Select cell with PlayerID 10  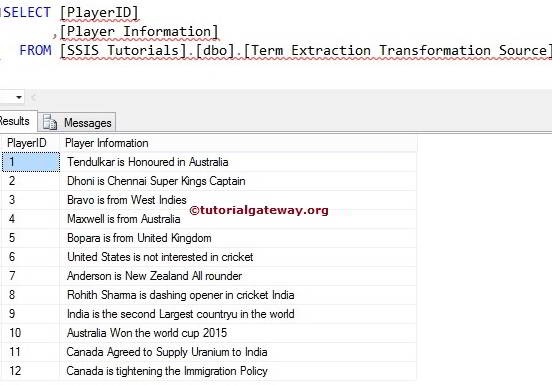(x=31, y=333)
